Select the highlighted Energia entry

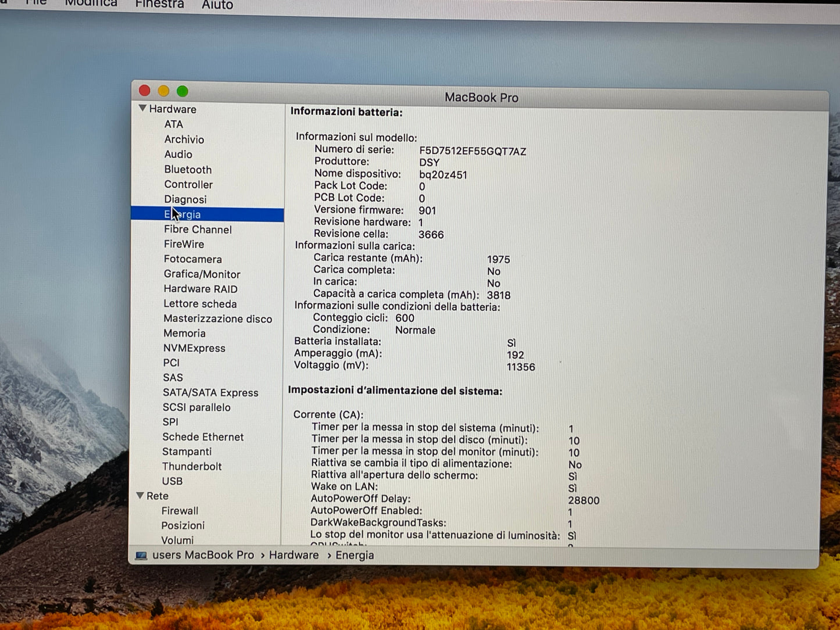pyautogui.click(x=207, y=214)
